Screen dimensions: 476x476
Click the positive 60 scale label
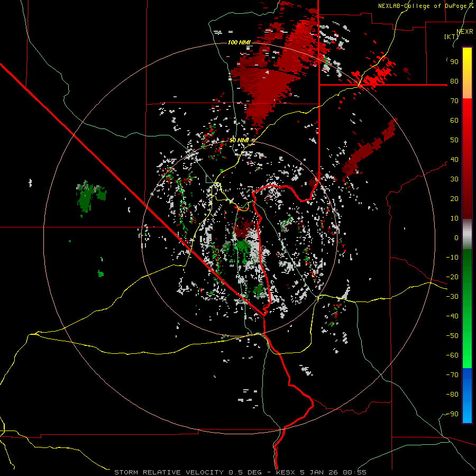[454, 121]
